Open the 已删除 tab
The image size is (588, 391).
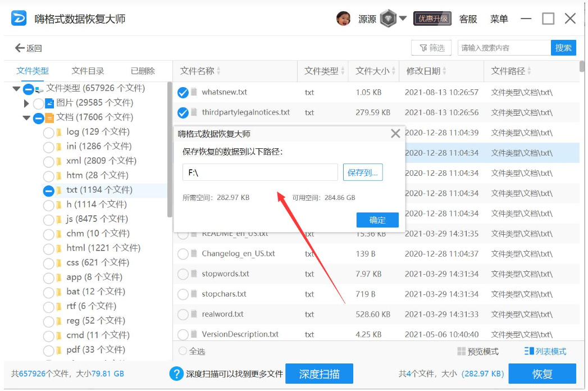(143, 71)
